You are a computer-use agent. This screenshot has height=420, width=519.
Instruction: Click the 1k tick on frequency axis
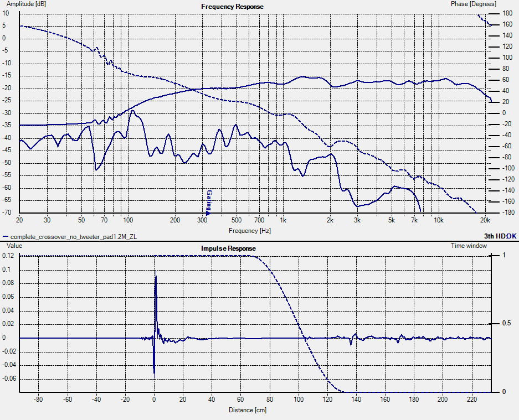[x=282, y=220]
